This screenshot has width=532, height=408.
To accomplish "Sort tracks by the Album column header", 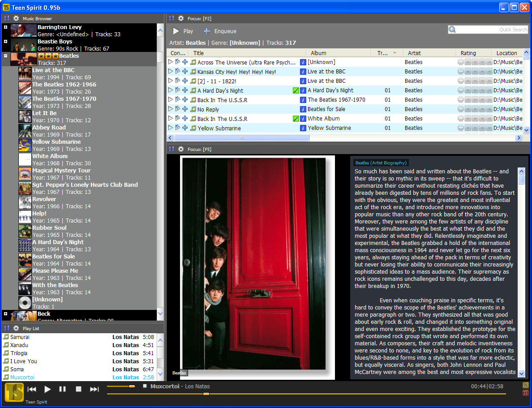I will tap(339, 53).
